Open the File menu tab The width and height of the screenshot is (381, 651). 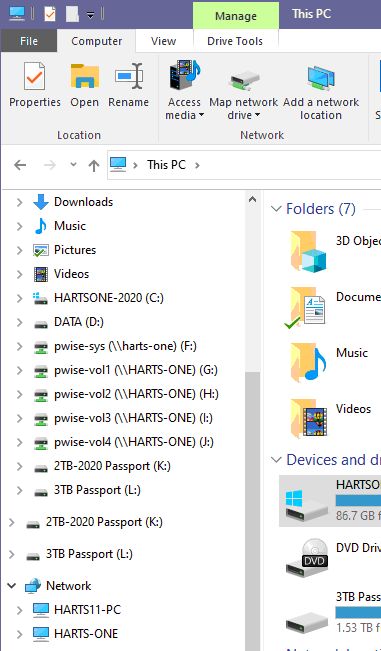click(x=29, y=41)
